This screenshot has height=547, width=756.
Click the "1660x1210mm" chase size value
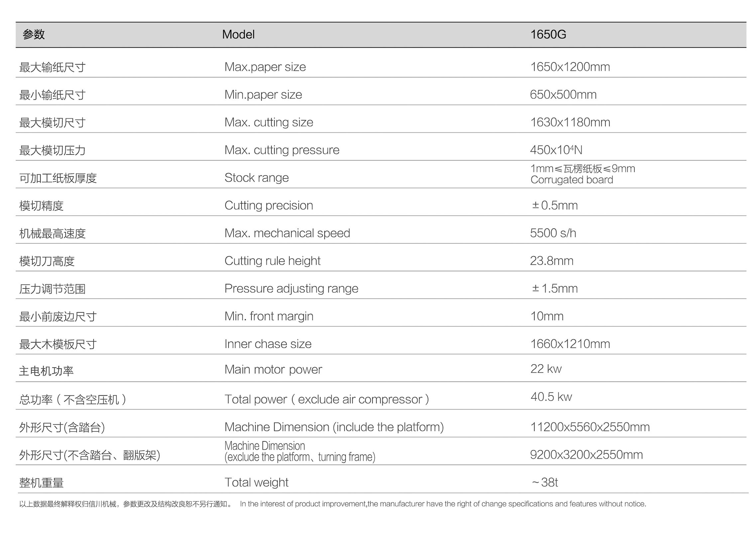point(570,344)
